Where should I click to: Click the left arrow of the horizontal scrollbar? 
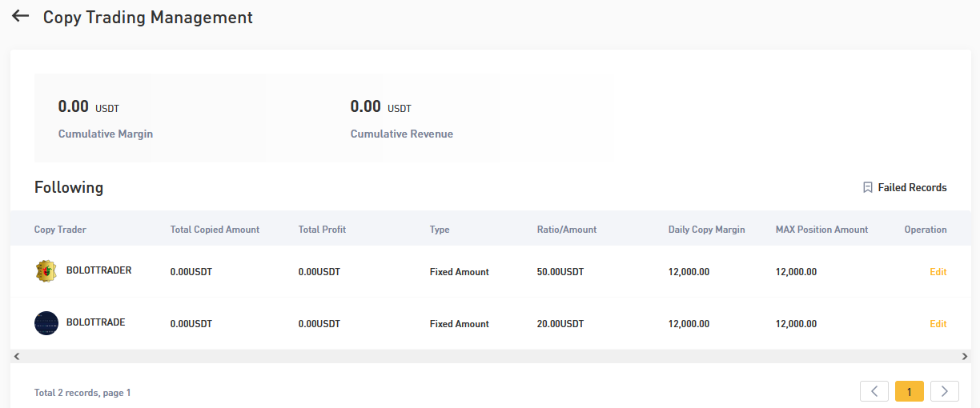16,356
